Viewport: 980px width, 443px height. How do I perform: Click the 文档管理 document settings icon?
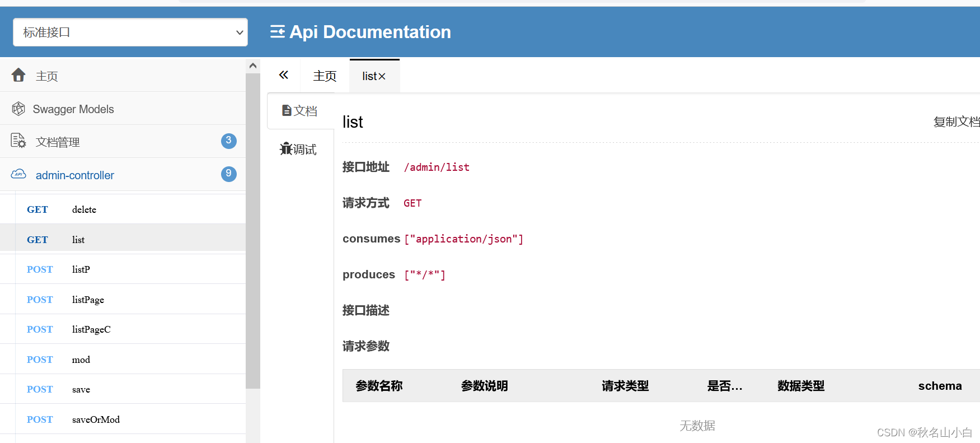click(18, 141)
